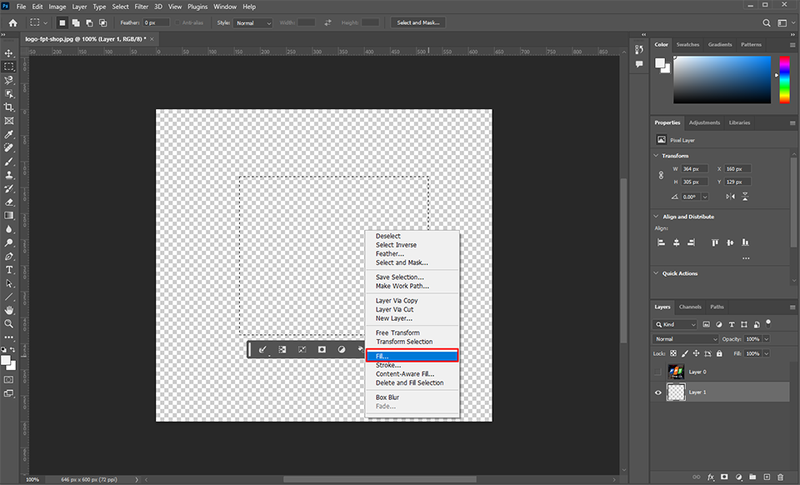Open the layer blend mode dropdown
This screenshot has width=800, height=485.
pyautogui.click(x=686, y=339)
